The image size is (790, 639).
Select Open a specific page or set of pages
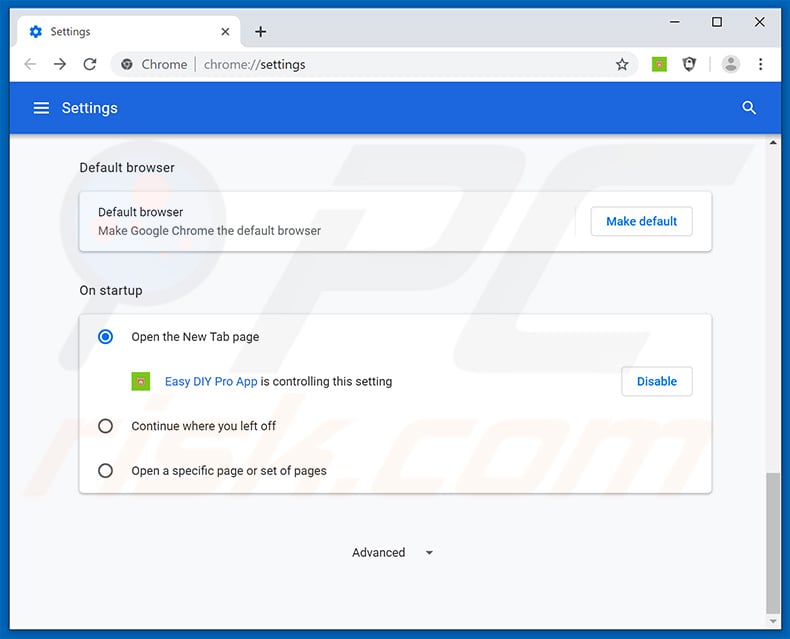[105, 471]
